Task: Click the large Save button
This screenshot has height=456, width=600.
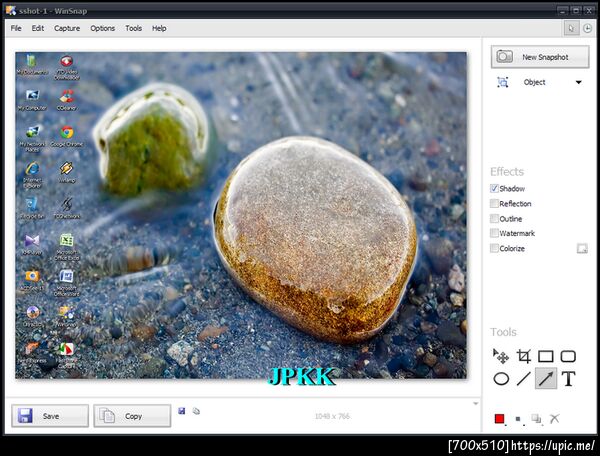Action: [50, 416]
